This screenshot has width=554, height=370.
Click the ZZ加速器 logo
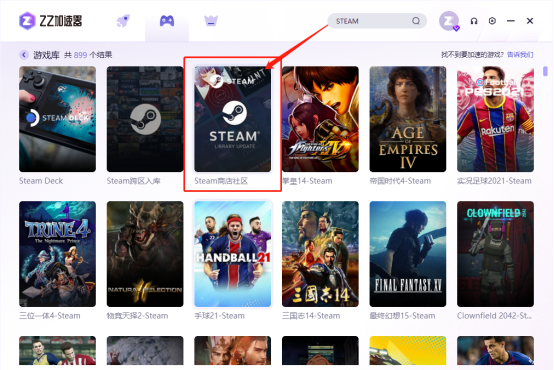click(50, 21)
